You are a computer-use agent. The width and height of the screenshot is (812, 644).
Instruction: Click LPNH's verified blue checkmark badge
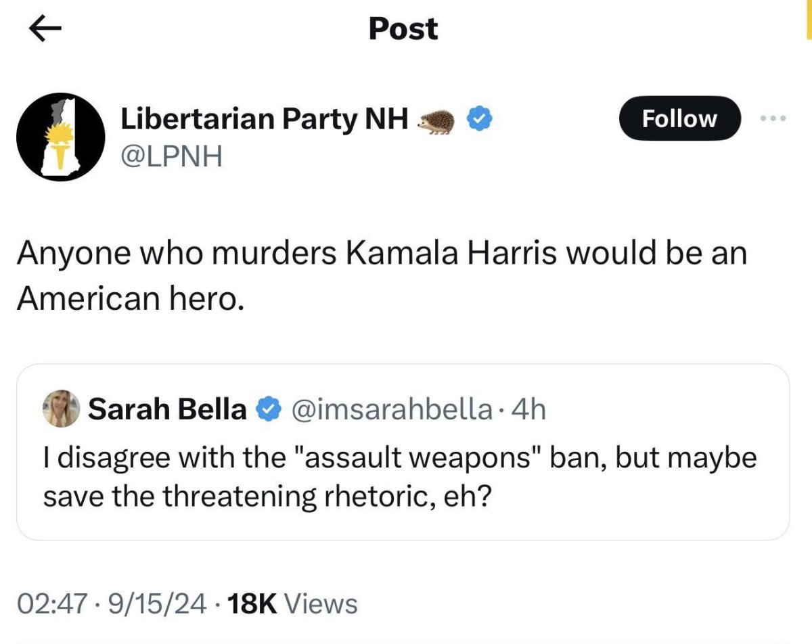pyautogui.click(x=478, y=118)
